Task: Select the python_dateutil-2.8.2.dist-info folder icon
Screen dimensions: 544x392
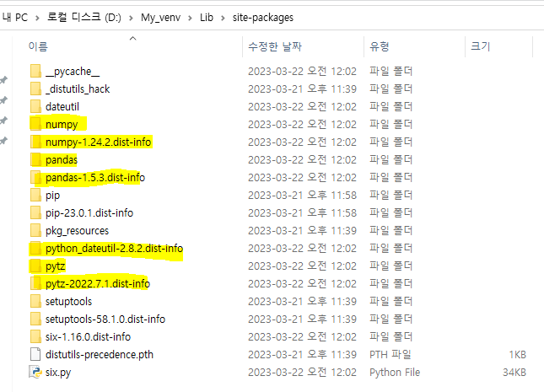Action: click(35, 248)
